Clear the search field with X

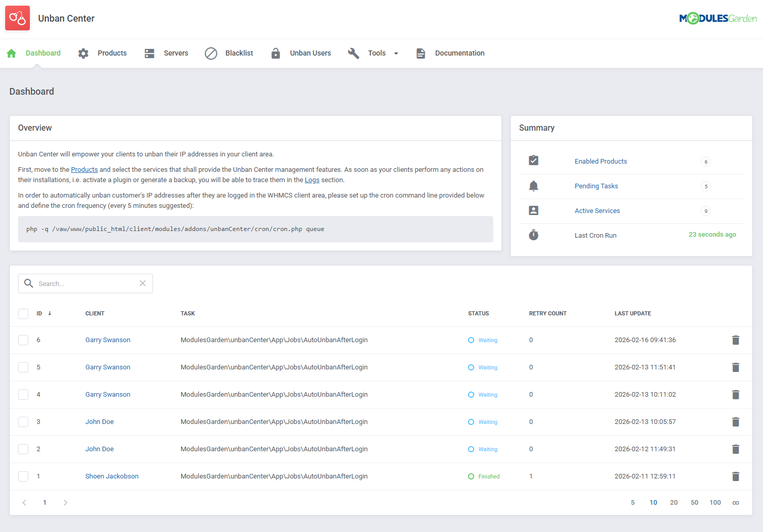click(143, 283)
